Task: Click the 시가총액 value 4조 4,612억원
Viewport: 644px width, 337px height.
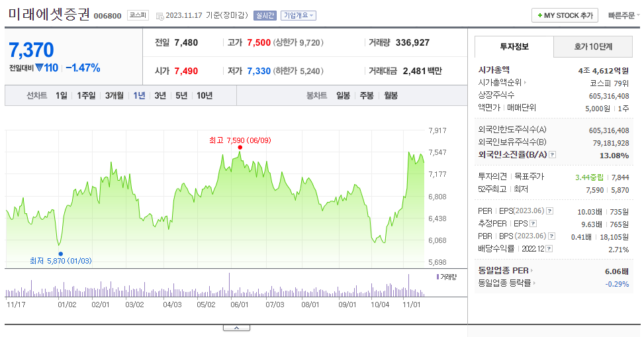Action: [x=604, y=71]
